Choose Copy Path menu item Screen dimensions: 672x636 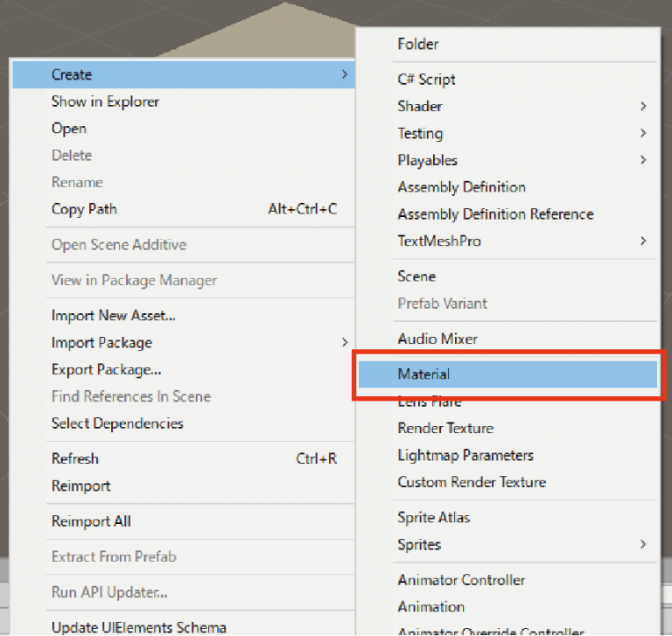(84, 209)
